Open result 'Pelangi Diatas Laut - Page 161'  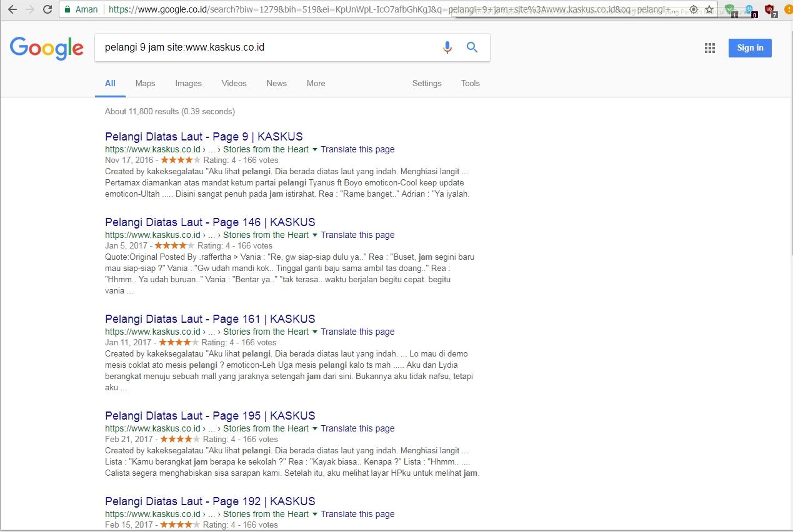210,319
